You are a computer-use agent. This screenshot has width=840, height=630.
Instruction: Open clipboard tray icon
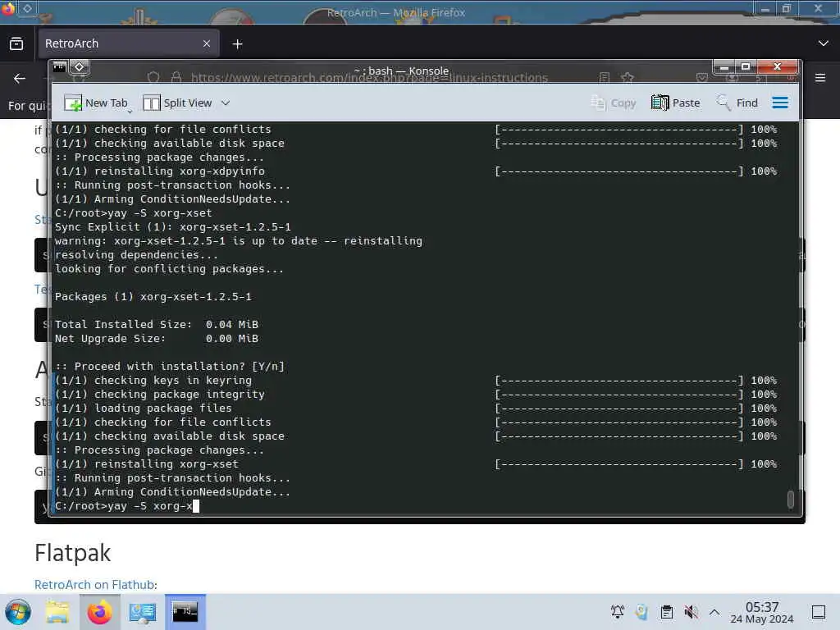tap(667, 612)
